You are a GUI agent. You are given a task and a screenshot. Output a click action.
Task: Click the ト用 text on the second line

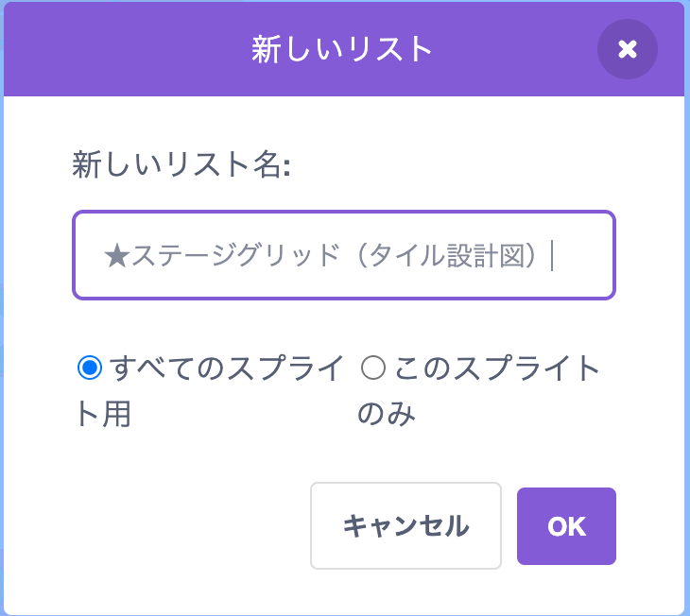pos(102,414)
